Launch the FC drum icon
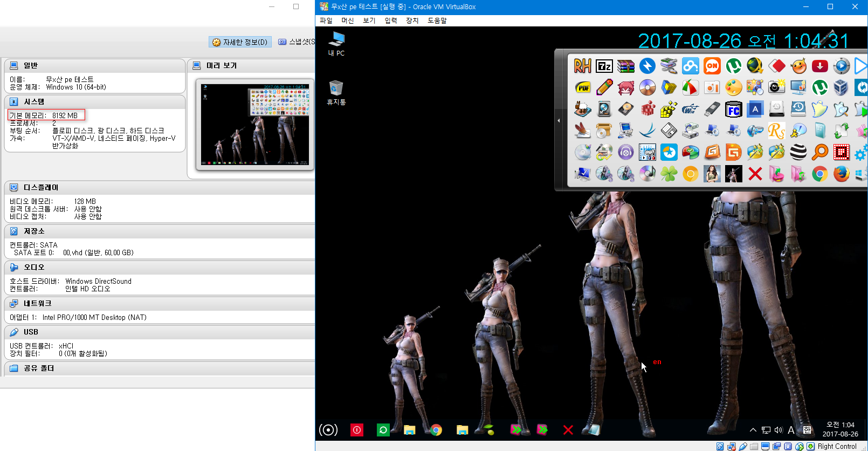Viewport: 868px width, 451px height. [x=734, y=109]
